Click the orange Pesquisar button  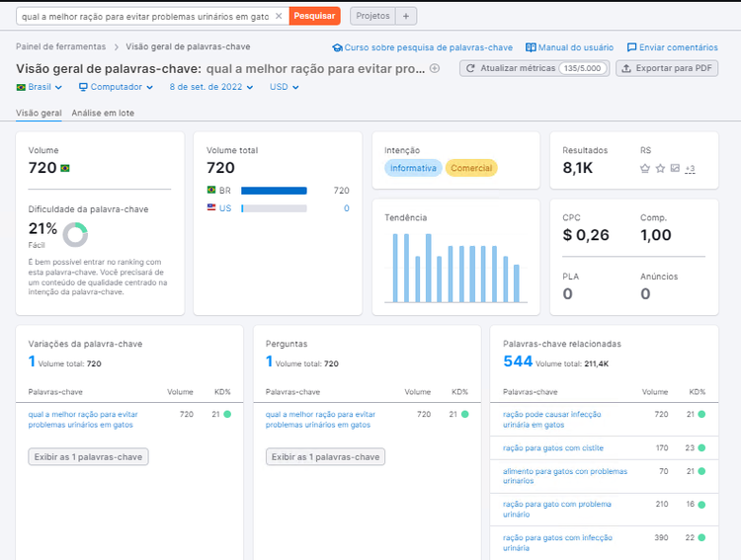coord(314,16)
